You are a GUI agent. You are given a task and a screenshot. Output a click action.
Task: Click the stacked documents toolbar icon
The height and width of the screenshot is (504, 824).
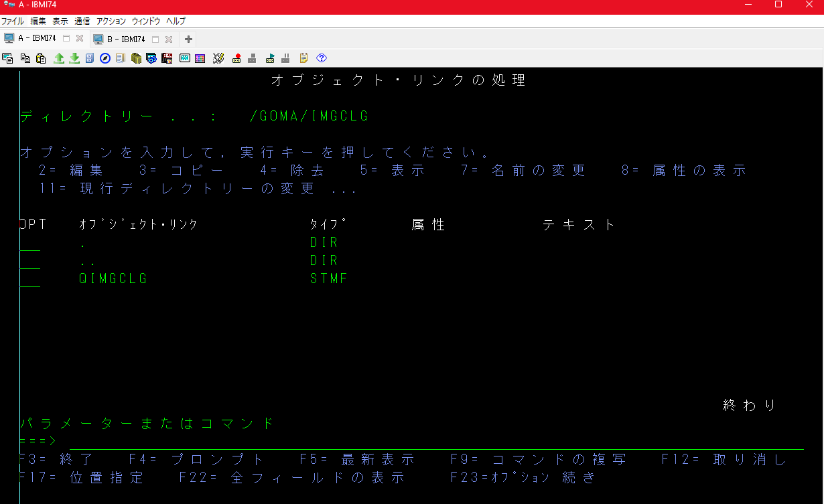click(x=121, y=58)
